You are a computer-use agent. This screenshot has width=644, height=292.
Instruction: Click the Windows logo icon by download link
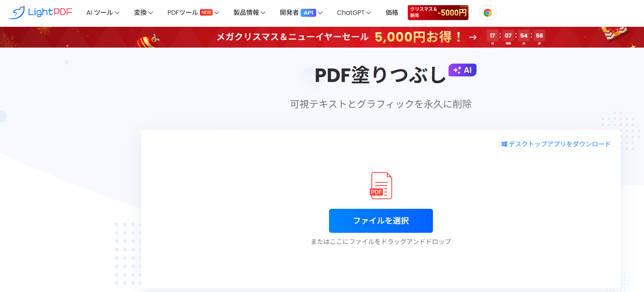pos(504,144)
